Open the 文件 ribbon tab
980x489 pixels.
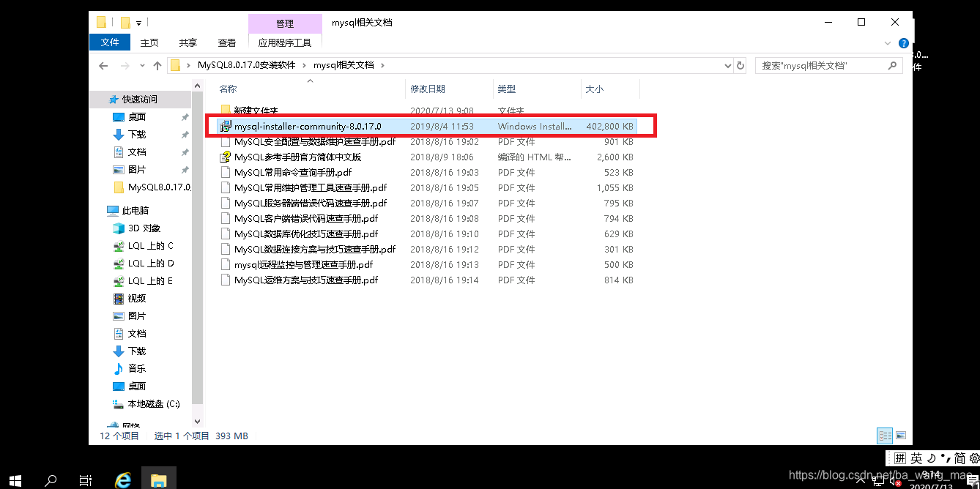[110, 42]
